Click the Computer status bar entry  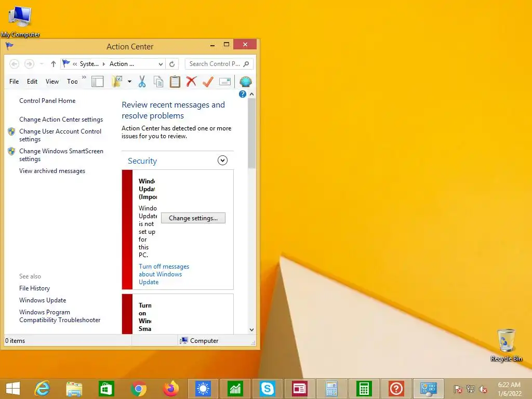199,341
